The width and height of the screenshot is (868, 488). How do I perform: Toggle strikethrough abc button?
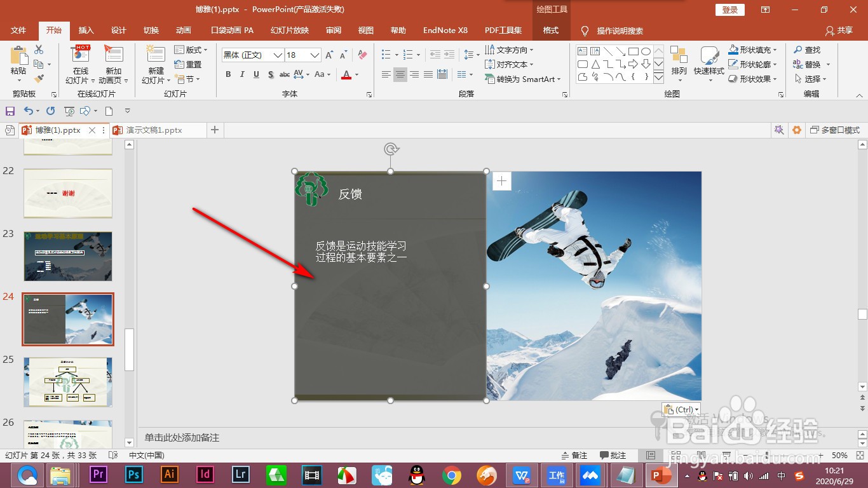coord(285,74)
